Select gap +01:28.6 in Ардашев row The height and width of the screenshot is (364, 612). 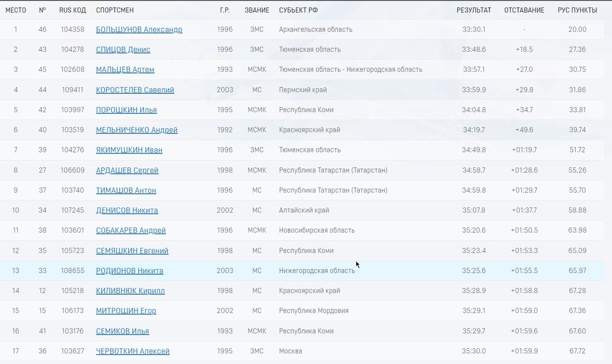(x=524, y=170)
